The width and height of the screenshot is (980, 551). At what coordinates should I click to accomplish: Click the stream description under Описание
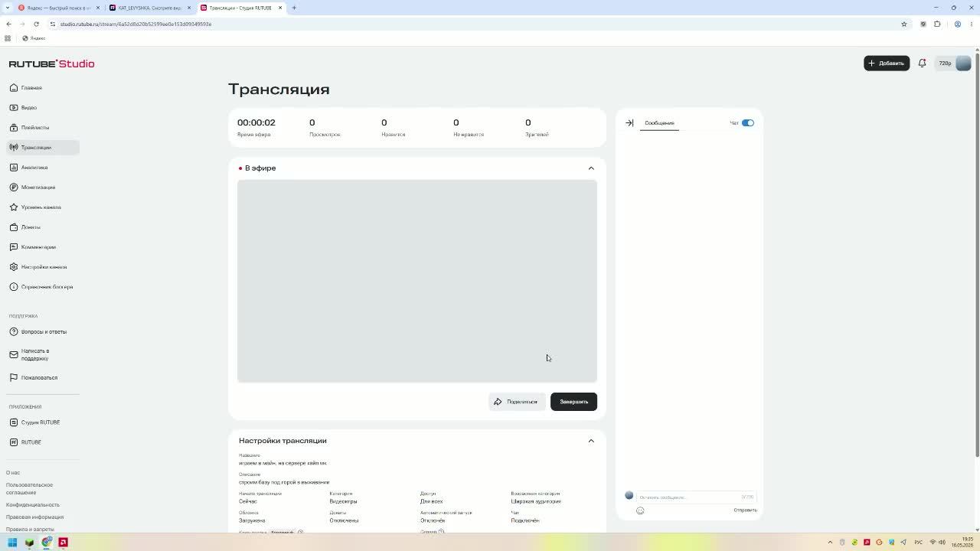284,482
